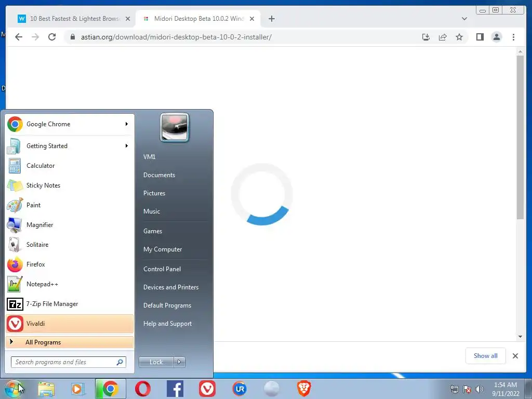Screen dimensions: 532x399
Task: Open the shutdown options arrow next to Lock
Action: click(179, 362)
